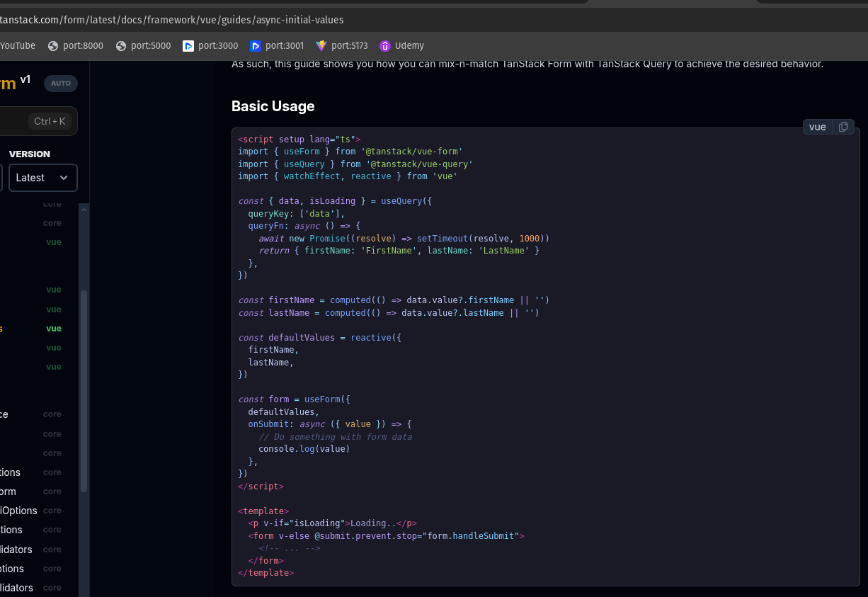Viewport: 868px width, 597px height.
Task: Copy the code block with copy icon
Action: (x=843, y=127)
